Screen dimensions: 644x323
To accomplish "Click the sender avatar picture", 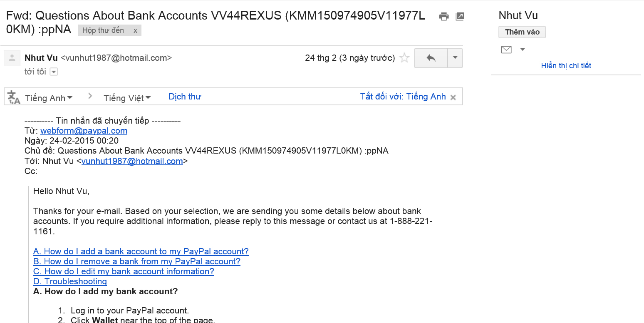I will pos(12,58).
